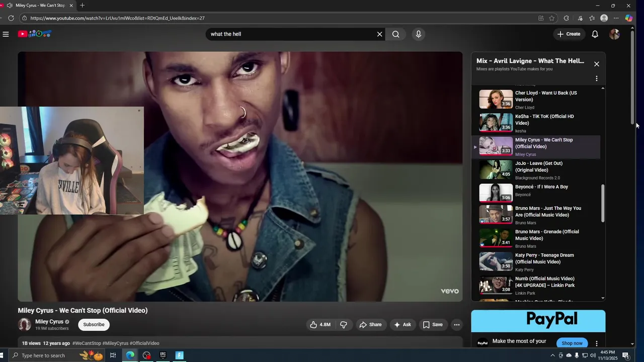Open Windows notification center
The image size is (644, 362).
coord(626,355)
